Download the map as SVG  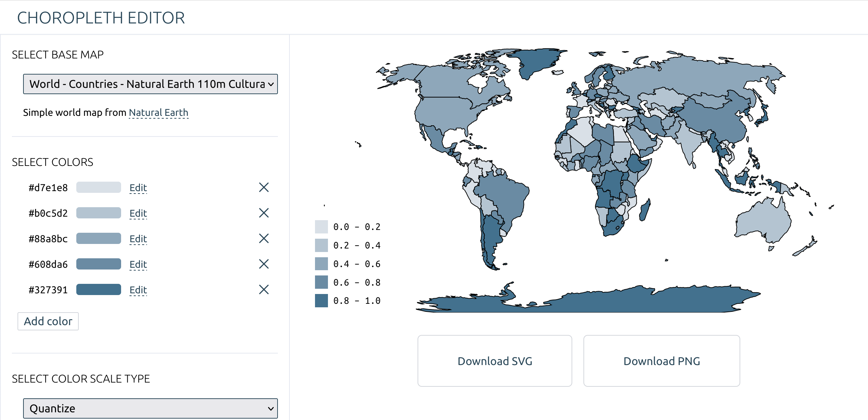495,361
